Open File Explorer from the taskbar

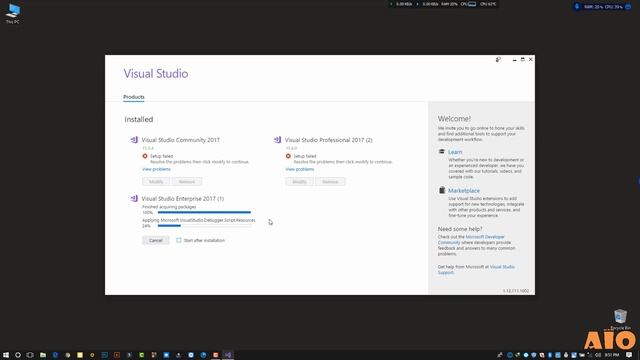pyautogui.click(x=42, y=355)
